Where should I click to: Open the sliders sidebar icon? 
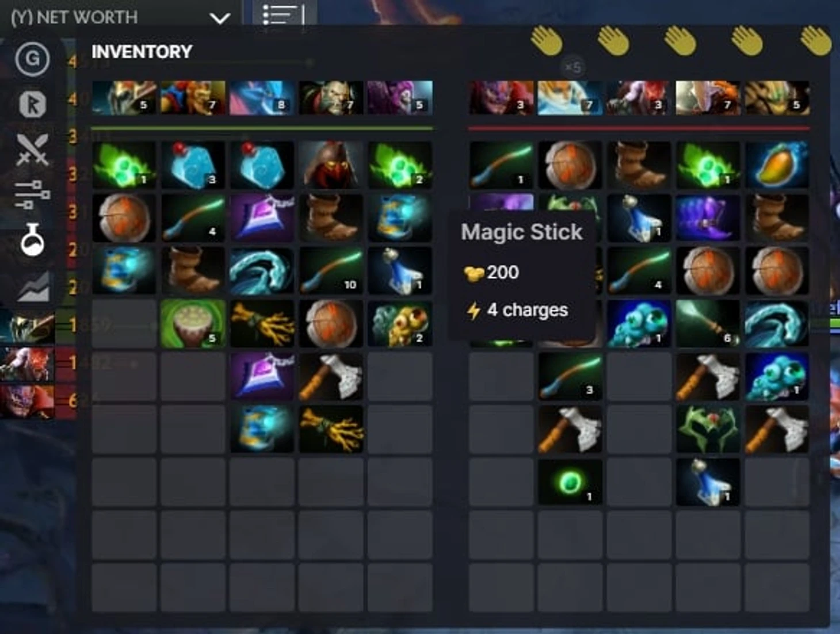[32, 194]
